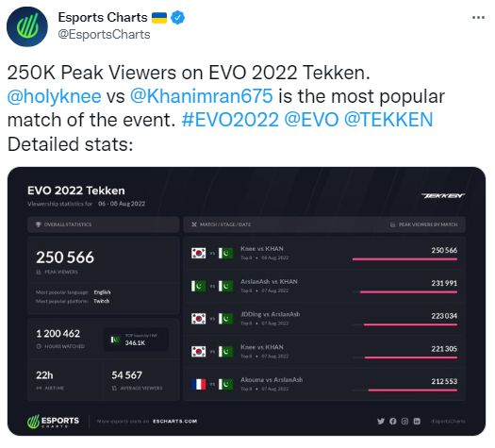Click the Facebook icon in infographic footer

[393, 421]
